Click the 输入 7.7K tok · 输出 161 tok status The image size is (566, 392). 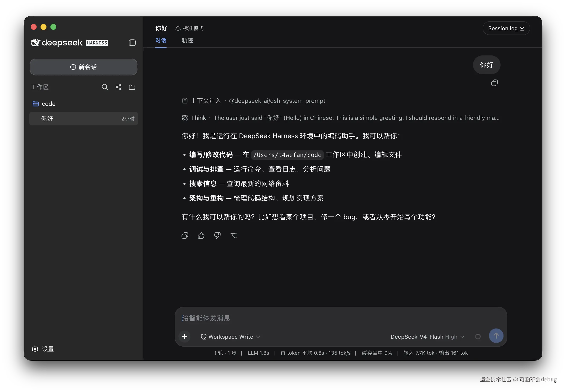(x=435, y=353)
